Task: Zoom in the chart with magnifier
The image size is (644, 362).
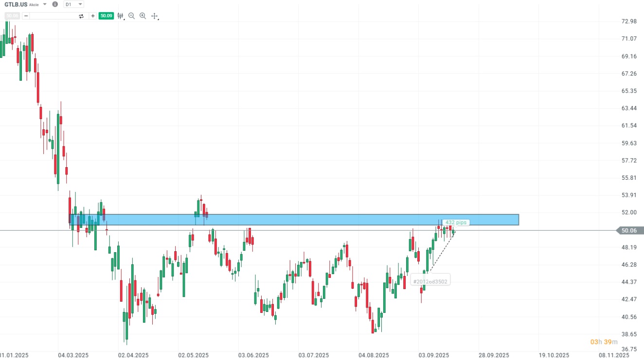Action: (143, 16)
